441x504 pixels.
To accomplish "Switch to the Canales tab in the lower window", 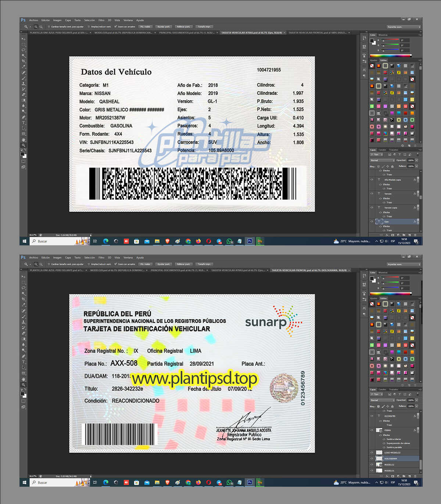I will (382, 389).
